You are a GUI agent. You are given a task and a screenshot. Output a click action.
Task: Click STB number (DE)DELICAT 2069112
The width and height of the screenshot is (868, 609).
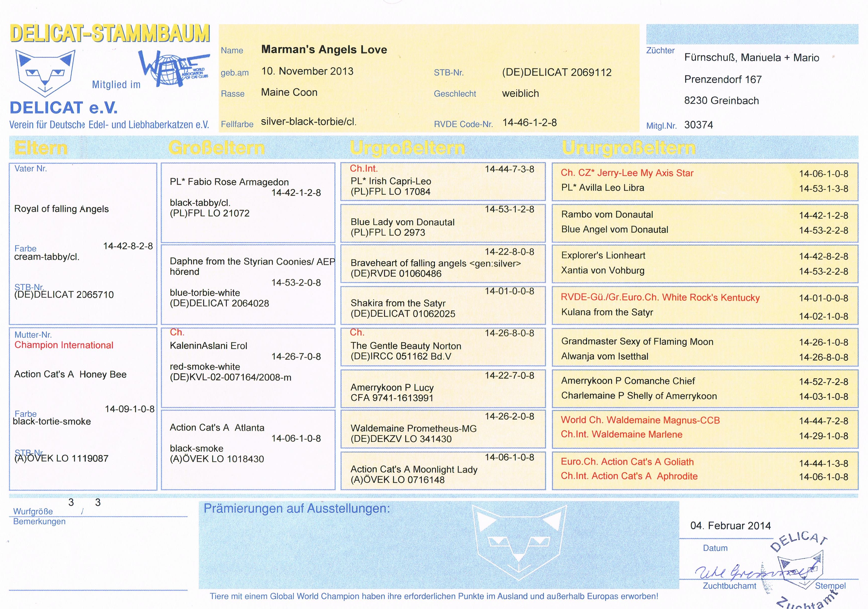pos(557,72)
